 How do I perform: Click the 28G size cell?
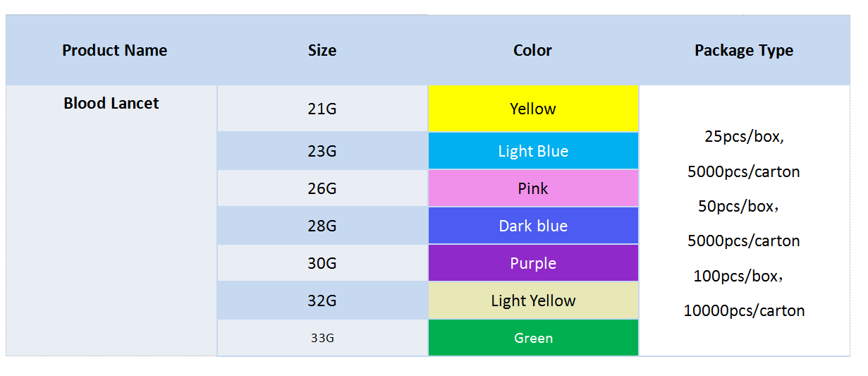[322, 226]
